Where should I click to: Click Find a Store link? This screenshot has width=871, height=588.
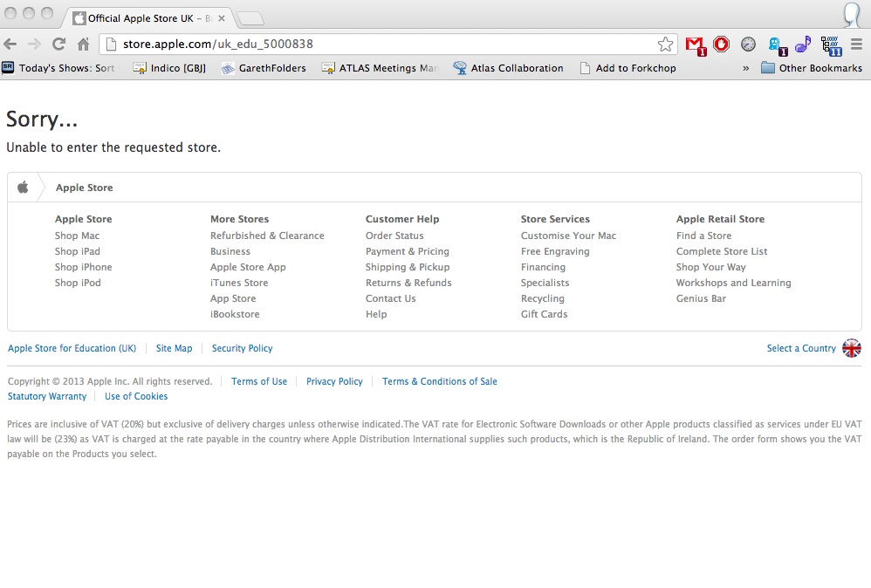click(703, 236)
